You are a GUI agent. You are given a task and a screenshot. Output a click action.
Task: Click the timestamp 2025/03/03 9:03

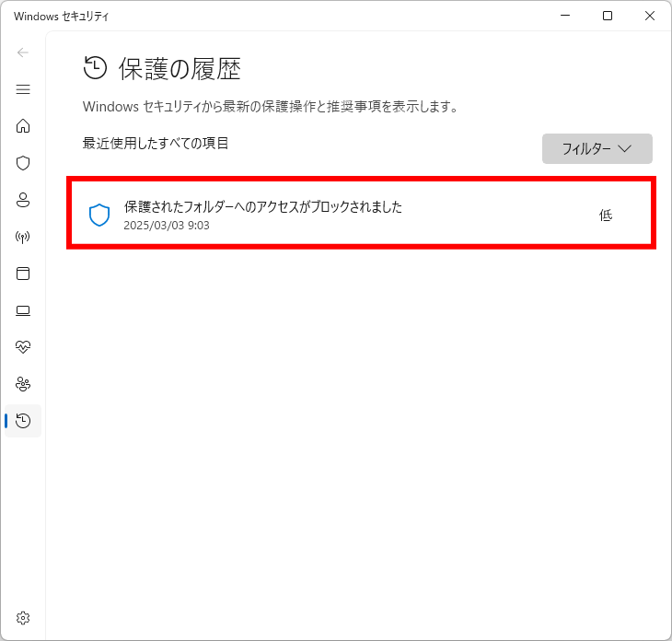167,226
